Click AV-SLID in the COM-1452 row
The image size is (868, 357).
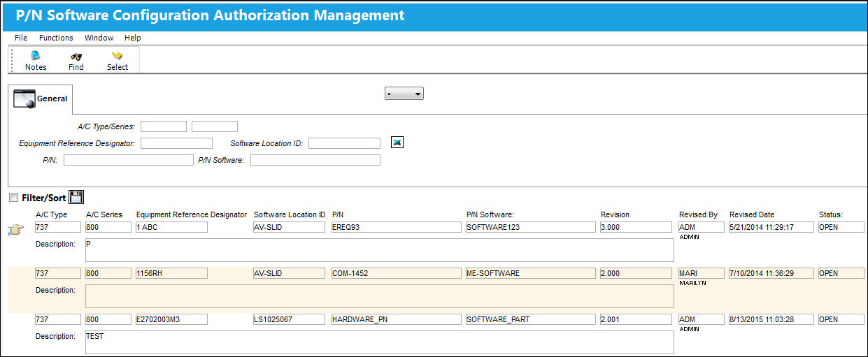pyautogui.click(x=290, y=273)
